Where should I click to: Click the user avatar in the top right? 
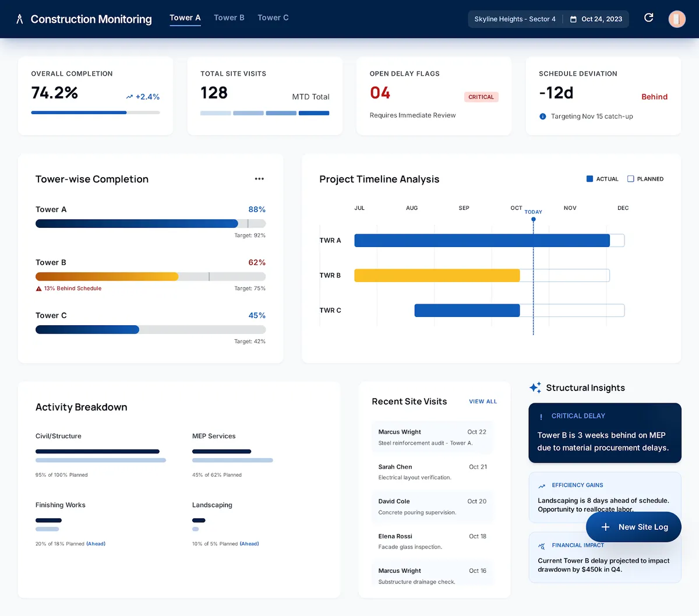pos(677,19)
